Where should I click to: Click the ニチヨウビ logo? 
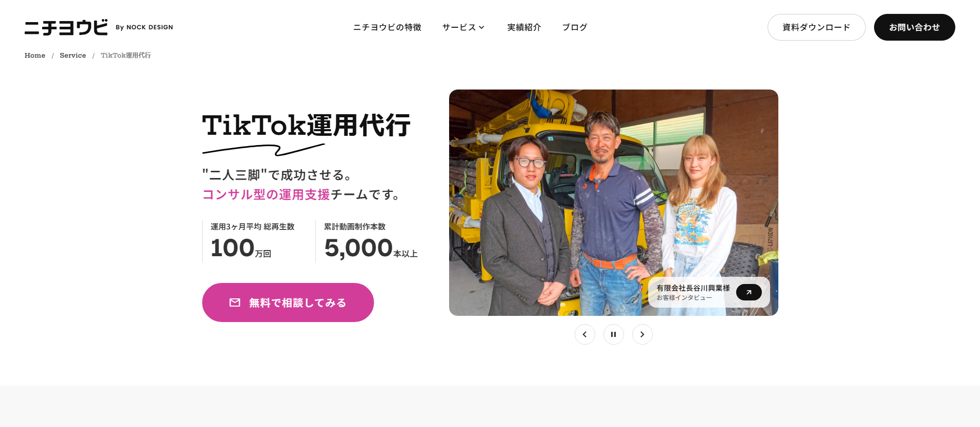[x=66, y=27]
